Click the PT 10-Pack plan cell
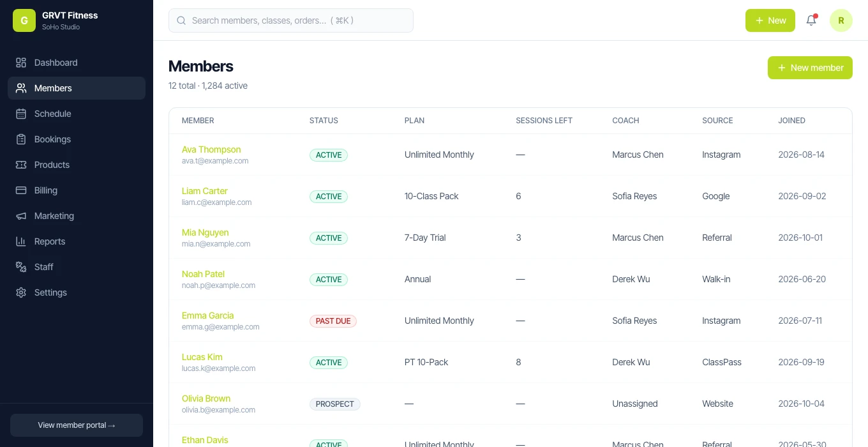Viewport: 868px width, 447px height. pos(426,362)
